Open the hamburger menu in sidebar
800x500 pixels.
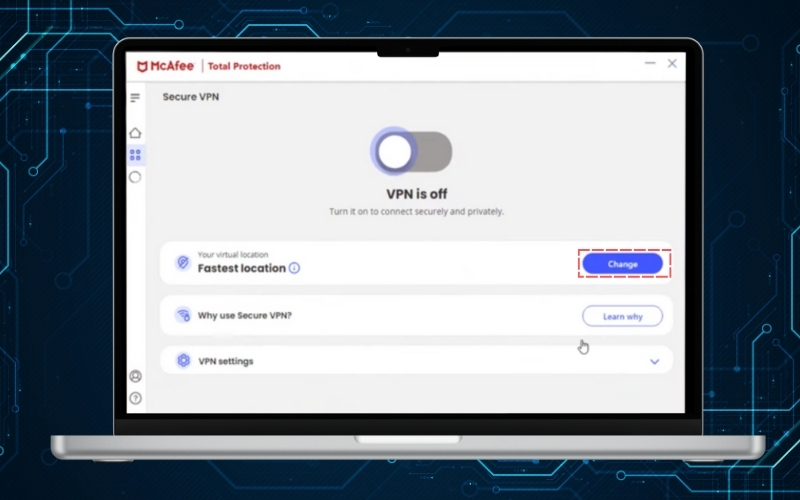[135, 97]
